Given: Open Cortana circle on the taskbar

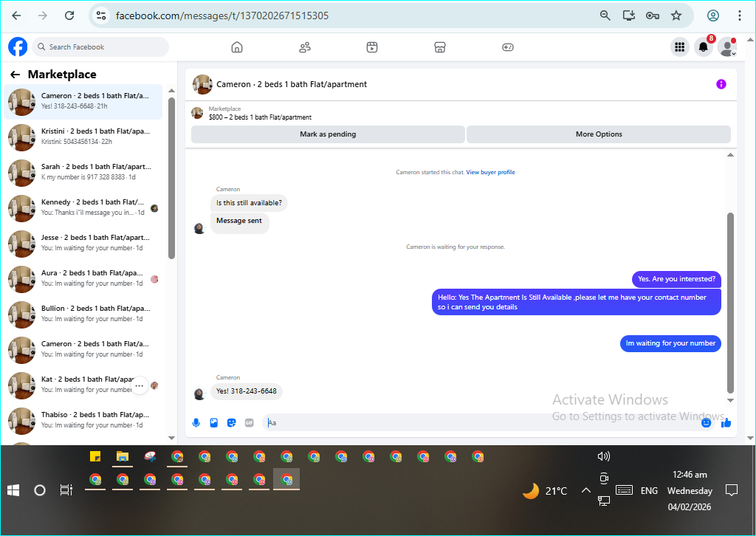Looking at the screenshot, I should (x=40, y=490).
